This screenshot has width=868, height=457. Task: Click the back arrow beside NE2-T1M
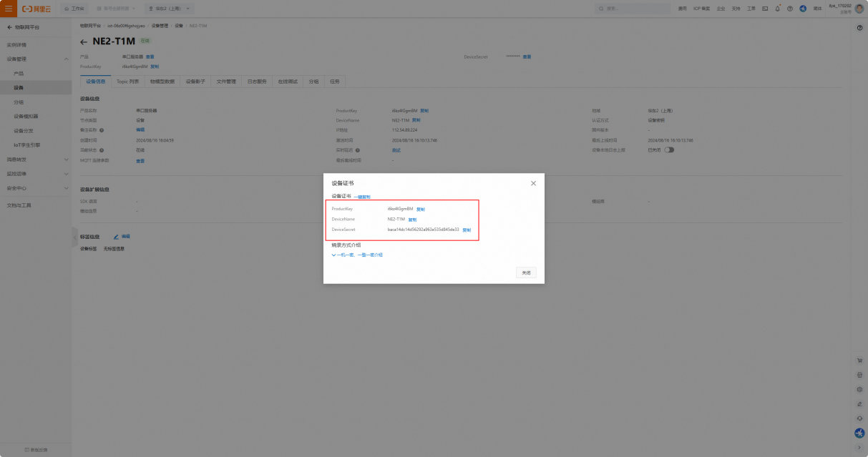pos(84,41)
